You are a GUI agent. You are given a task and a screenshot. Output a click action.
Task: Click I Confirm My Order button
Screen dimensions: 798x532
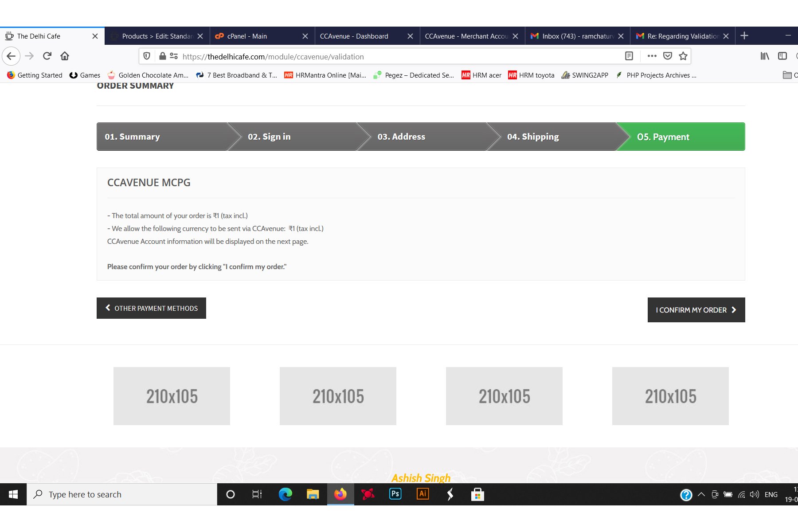pos(696,310)
